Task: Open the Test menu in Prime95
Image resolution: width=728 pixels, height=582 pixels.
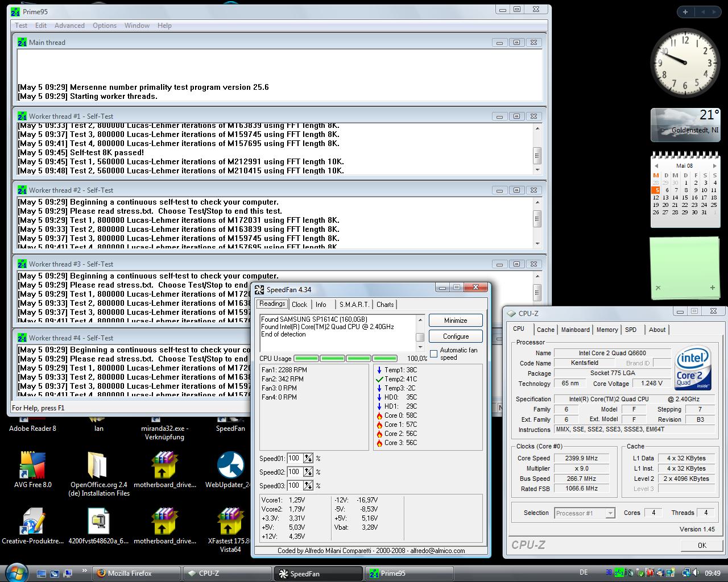Action: pos(21,26)
